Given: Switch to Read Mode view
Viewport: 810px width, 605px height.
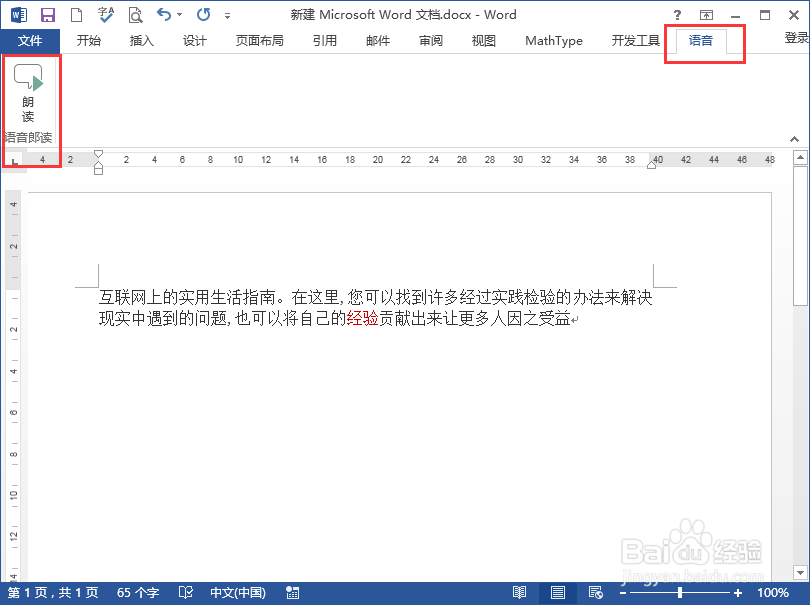Looking at the screenshot, I should click(x=519, y=593).
